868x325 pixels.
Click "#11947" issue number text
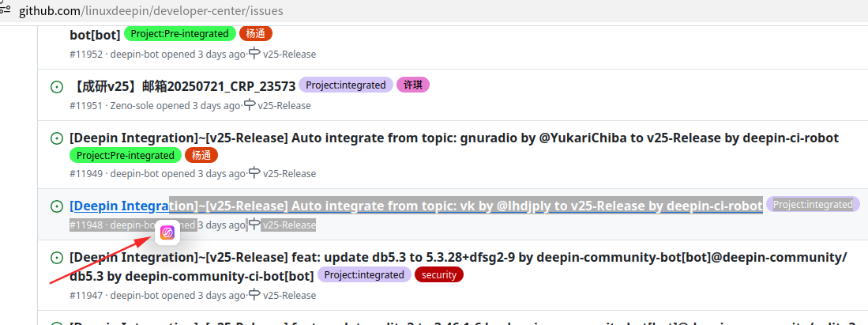click(86, 296)
